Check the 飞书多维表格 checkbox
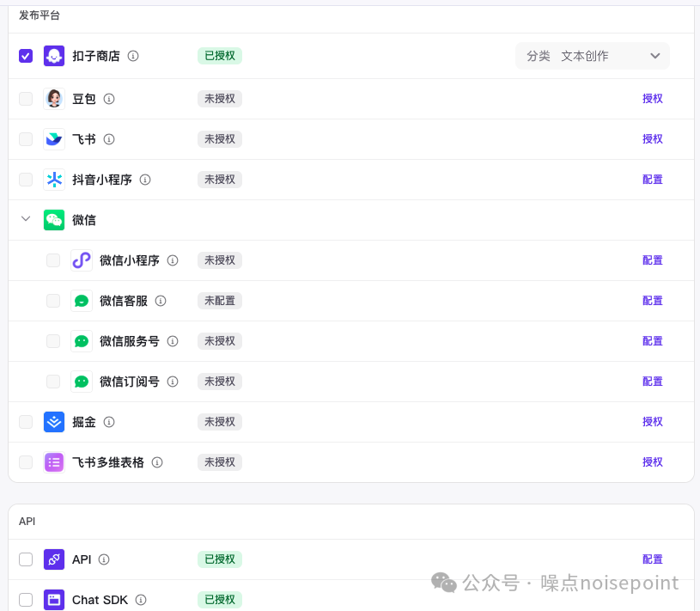700x611 pixels. (26, 462)
